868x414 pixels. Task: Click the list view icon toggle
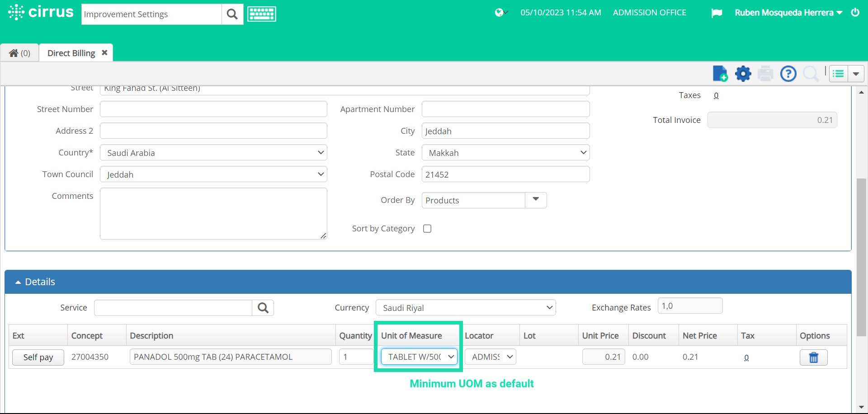839,73
